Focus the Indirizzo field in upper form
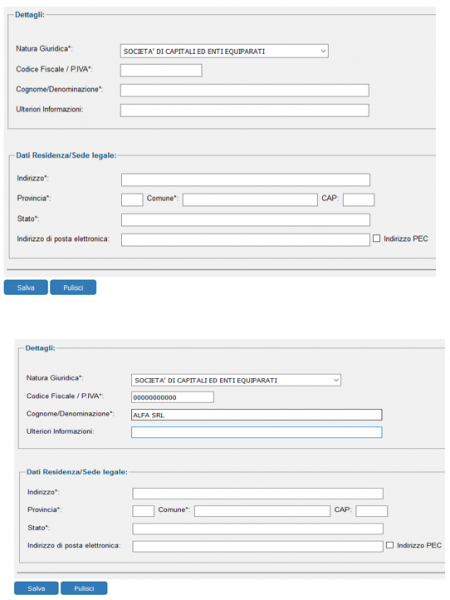 [246, 179]
